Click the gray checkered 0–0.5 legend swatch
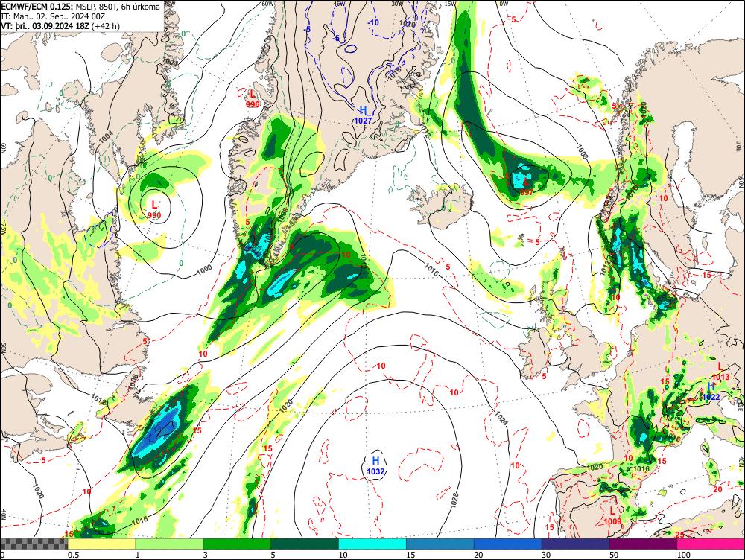 click(34, 544)
